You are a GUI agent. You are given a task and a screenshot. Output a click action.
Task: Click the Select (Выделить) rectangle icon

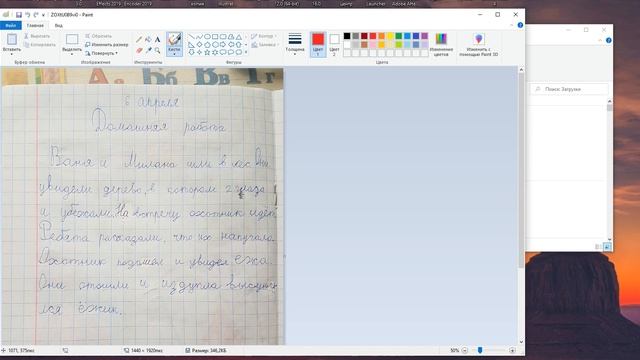[x=72, y=40]
